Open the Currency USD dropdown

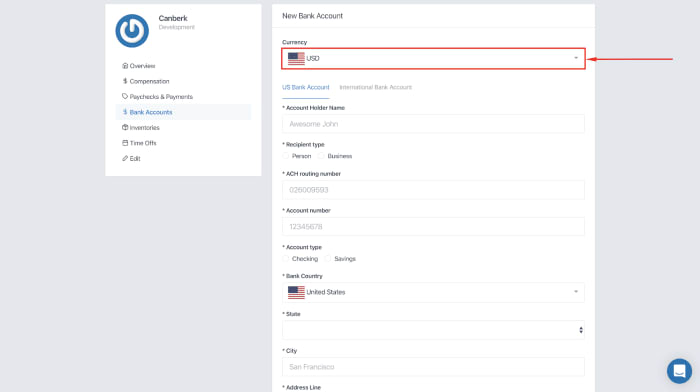tap(433, 58)
